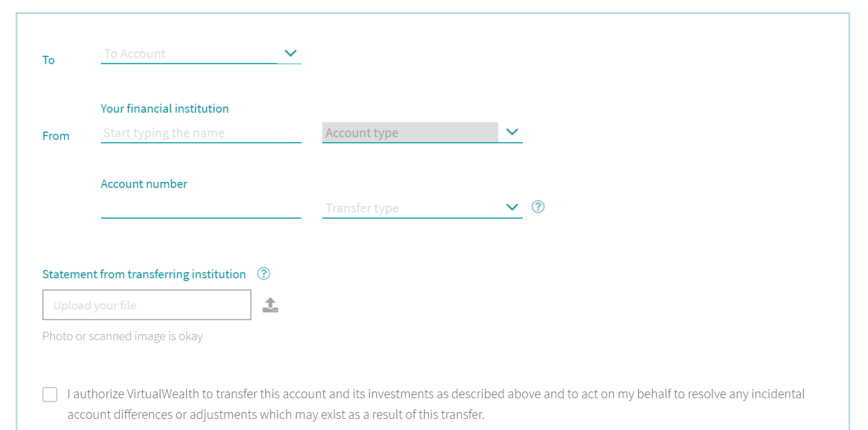Click the Your financial institution label
Image resolution: width=868 pixels, height=430 pixels.
point(164,108)
